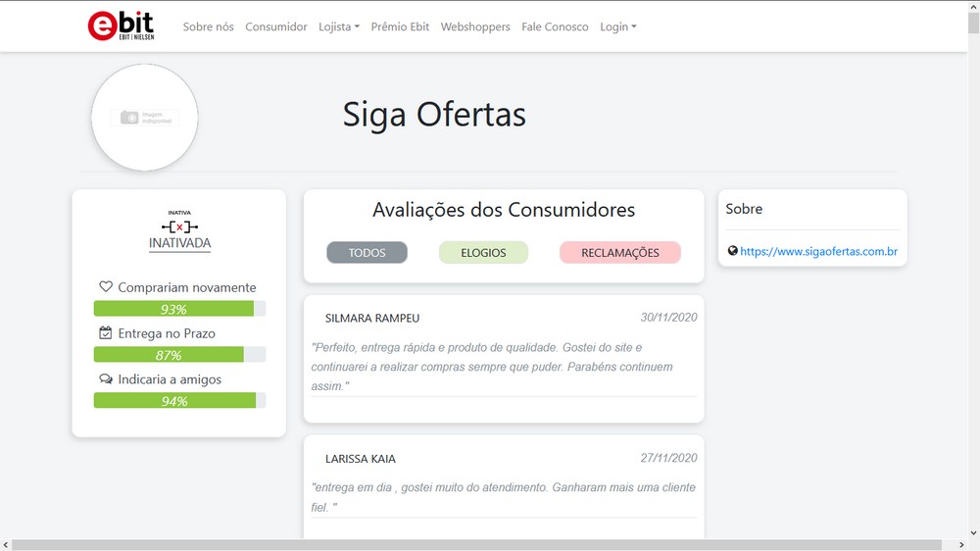Click reviewer name SILMARA RAMPEU
The height and width of the screenshot is (551, 980).
point(372,318)
